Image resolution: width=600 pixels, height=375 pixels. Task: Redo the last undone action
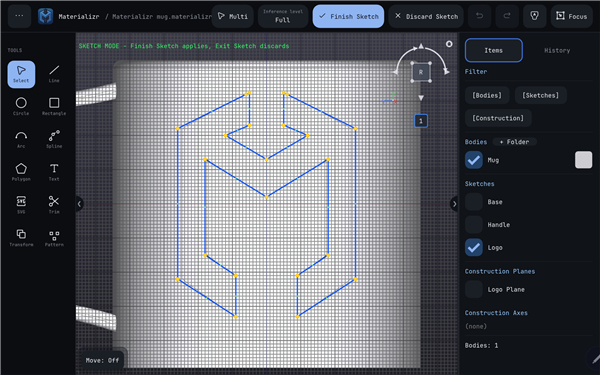click(x=507, y=16)
